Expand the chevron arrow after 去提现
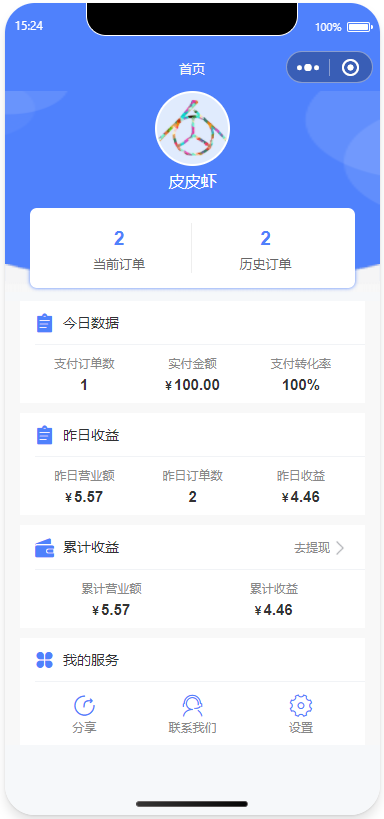This screenshot has width=384, height=819. click(x=340, y=548)
